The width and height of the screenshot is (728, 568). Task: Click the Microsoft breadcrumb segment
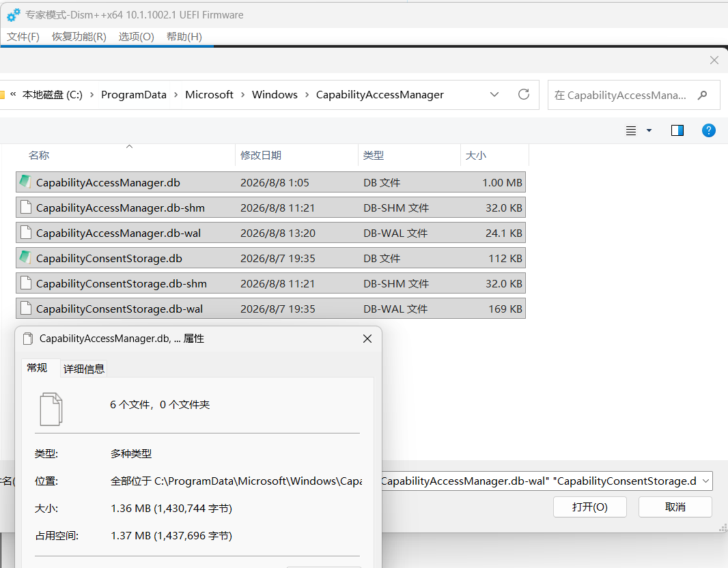[x=209, y=95]
